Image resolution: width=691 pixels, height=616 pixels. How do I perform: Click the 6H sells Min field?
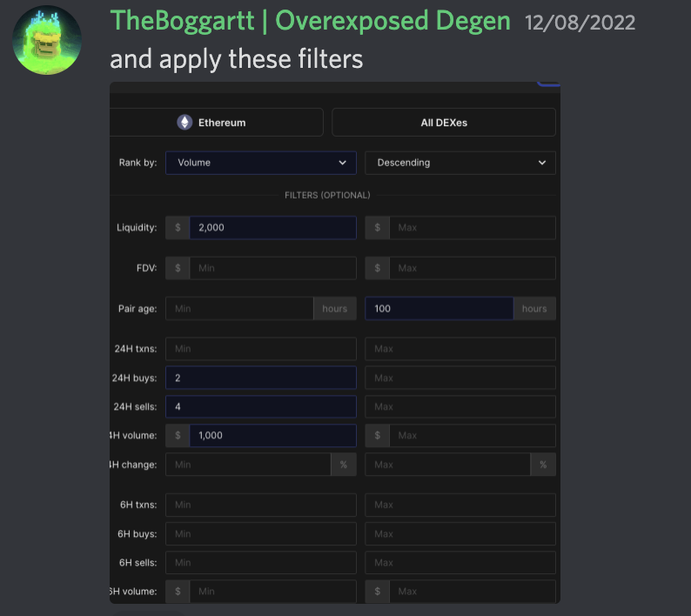(261, 562)
